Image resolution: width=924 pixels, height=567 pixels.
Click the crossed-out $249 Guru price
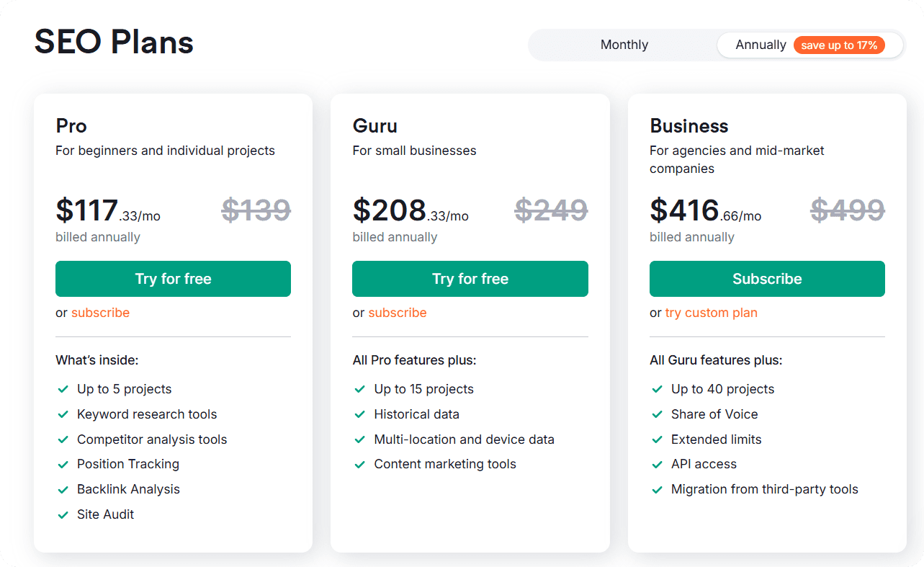(x=551, y=210)
